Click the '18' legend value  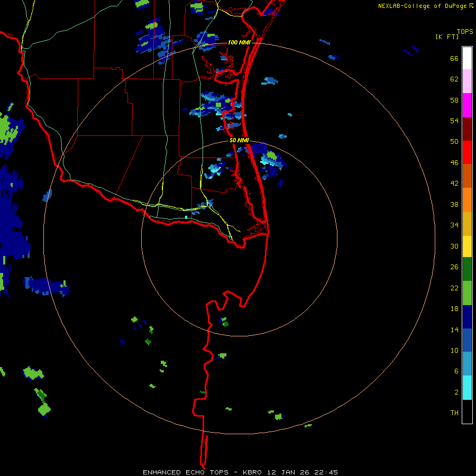pos(454,309)
